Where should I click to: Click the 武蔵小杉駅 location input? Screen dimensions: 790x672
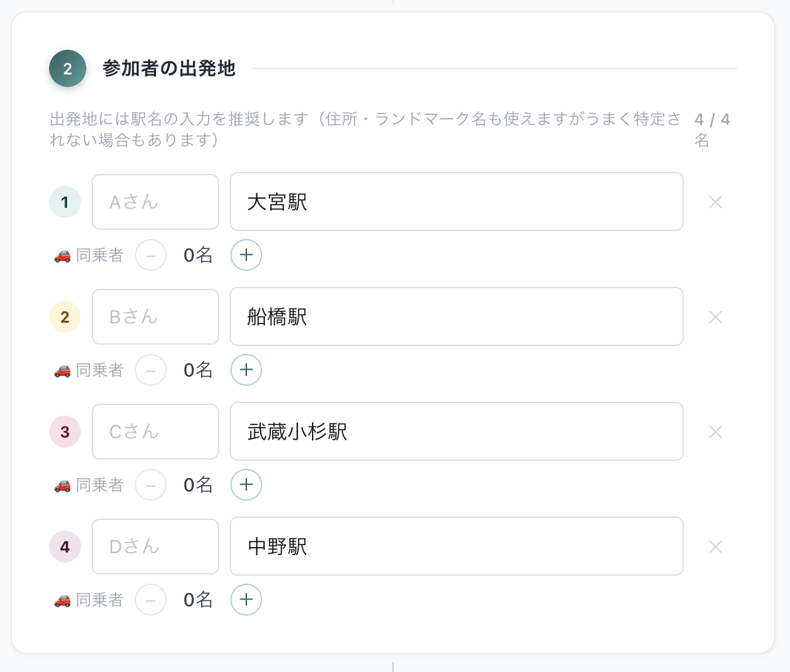click(456, 432)
